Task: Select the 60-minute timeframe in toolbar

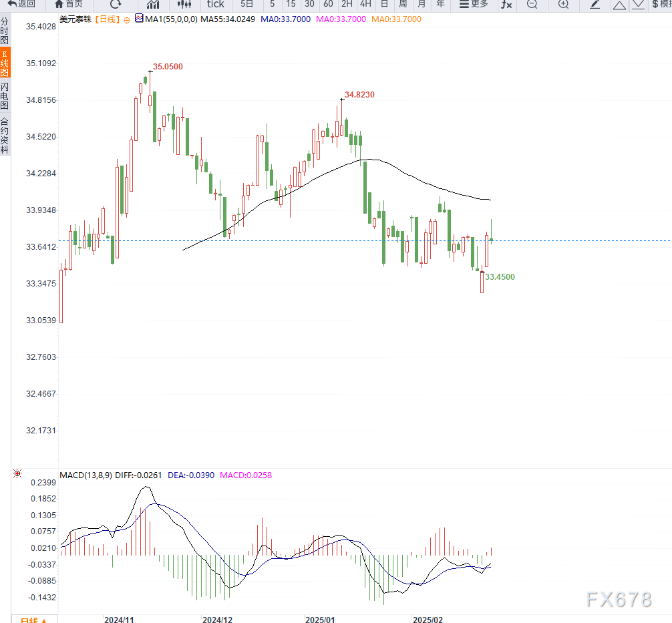Action: (328, 5)
